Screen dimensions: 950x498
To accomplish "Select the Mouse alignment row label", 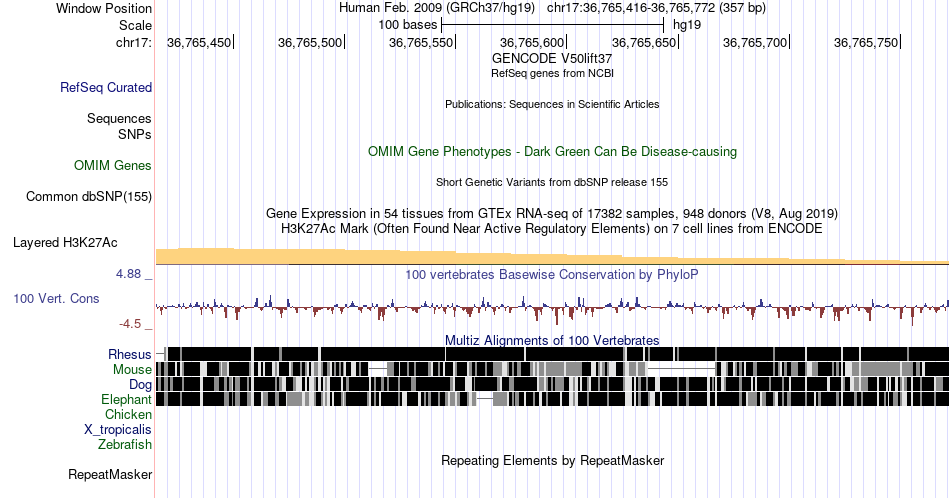I will [x=132, y=370].
